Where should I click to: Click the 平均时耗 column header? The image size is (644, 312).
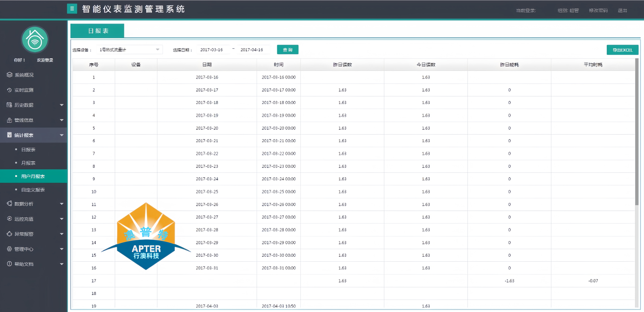[x=593, y=65]
